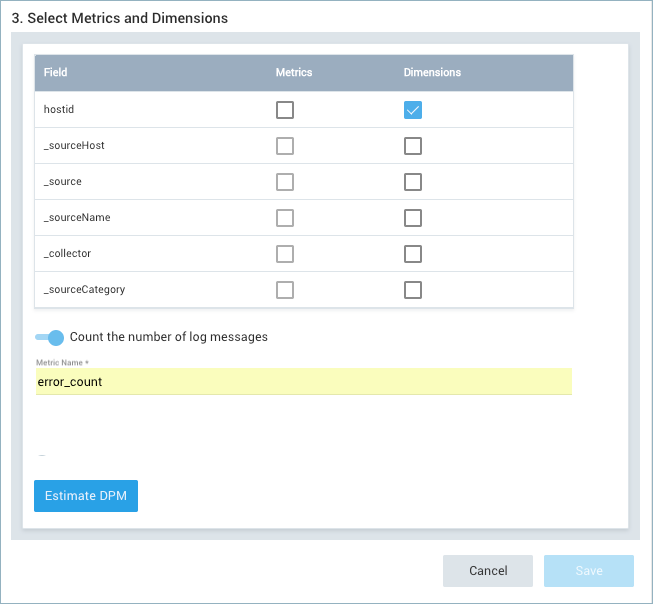Enable _sourceName Dimensions checkbox
Screen dimensions: 653x604
[x=413, y=218]
